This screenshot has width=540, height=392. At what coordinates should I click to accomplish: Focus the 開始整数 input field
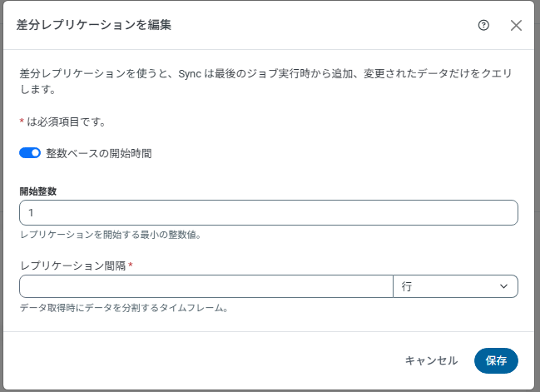(x=269, y=212)
